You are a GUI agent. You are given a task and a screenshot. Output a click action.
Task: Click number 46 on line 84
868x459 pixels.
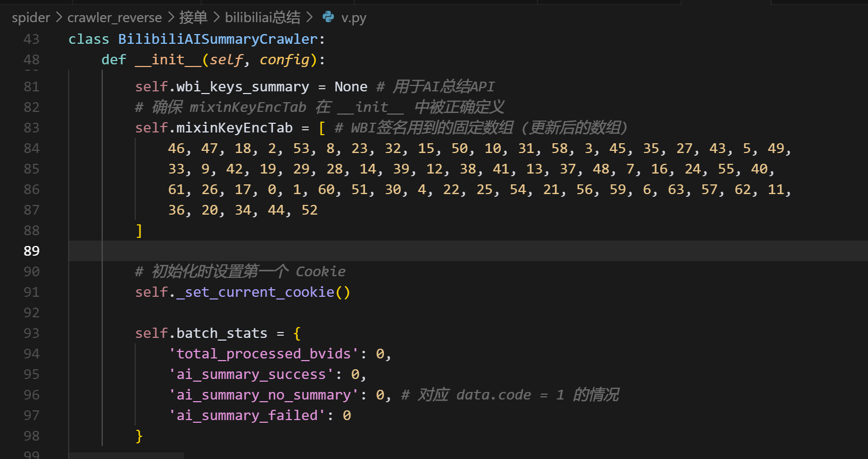point(176,148)
